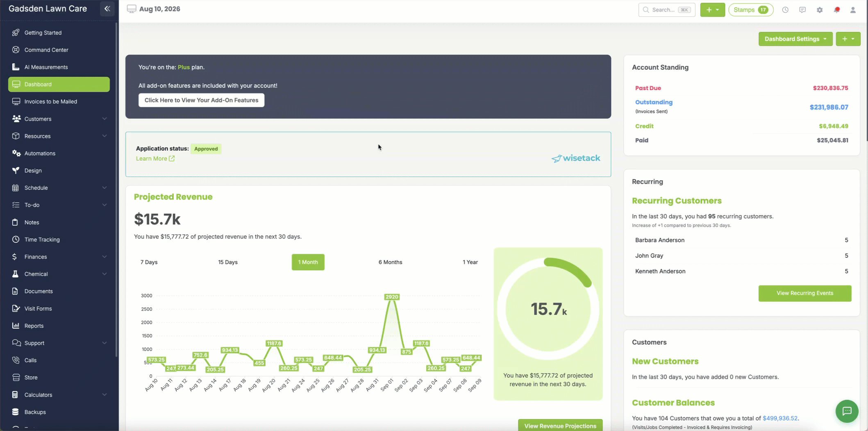Click the Calls phone icon in sidebar
Screen dimensions: 868x431
click(16, 360)
